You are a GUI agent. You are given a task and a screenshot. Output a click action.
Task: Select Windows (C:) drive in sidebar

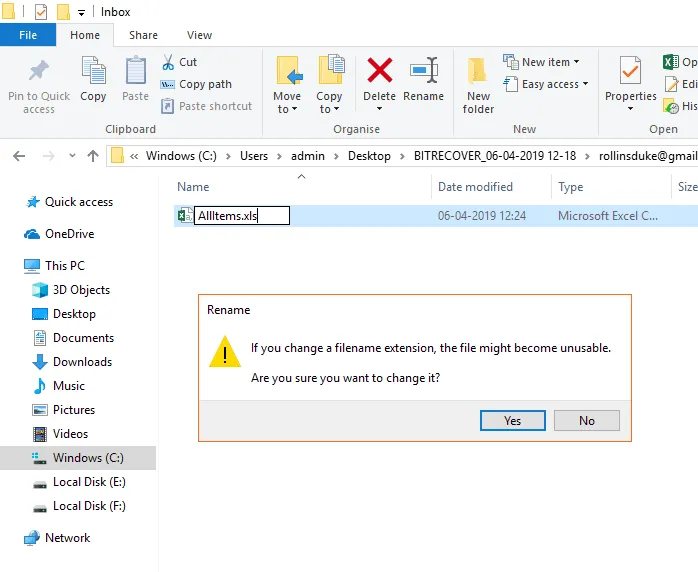tap(78, 458)
